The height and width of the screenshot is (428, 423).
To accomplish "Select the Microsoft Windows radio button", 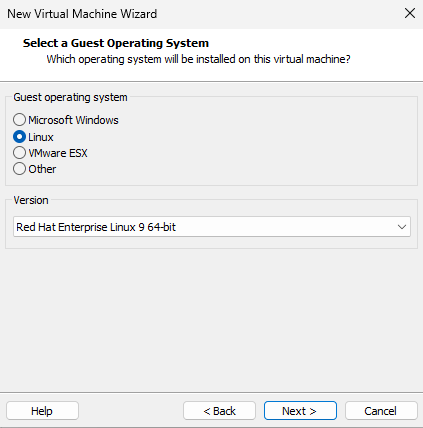I will [x=19, y=120].
